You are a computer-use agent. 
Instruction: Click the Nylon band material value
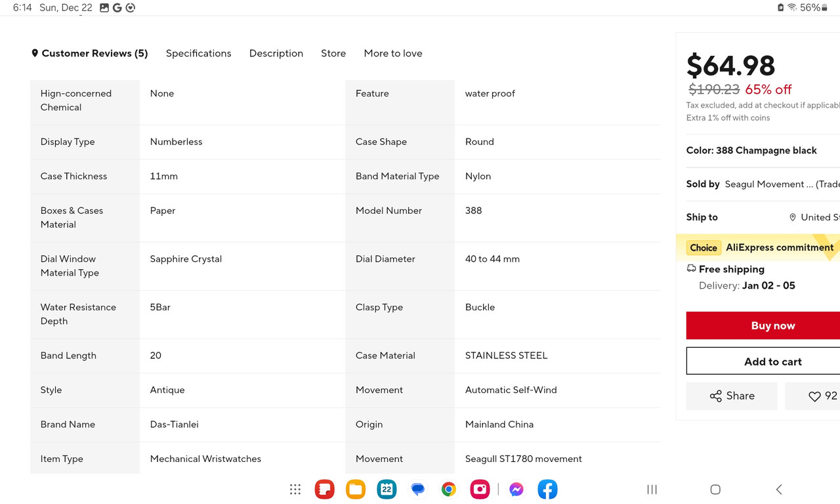(478, 177)
